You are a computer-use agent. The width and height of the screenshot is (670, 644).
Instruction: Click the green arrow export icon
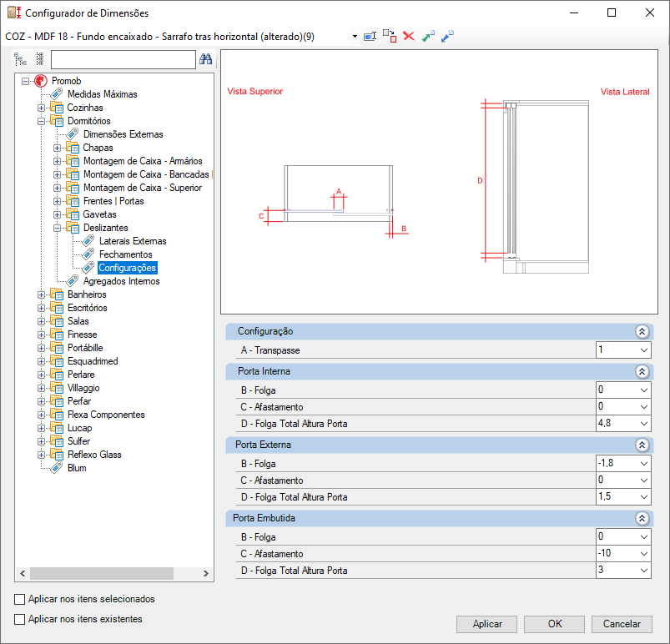coord(428,37)
